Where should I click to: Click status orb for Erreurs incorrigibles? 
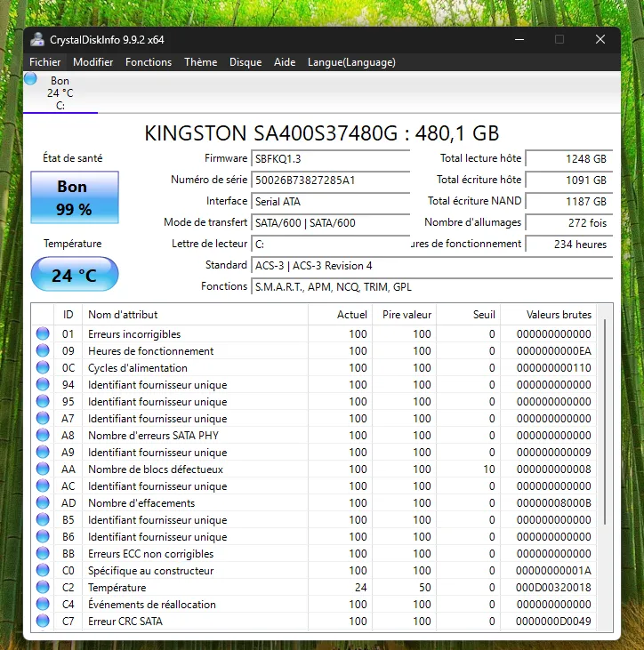pyautogui.click(x=43, y=333)
